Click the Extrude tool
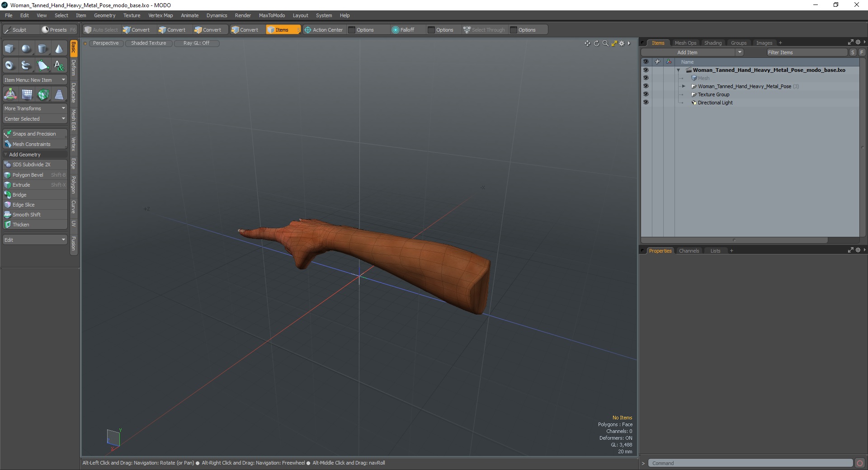The width and height of the screenshot is (868, 470). [x=35, y=185]
